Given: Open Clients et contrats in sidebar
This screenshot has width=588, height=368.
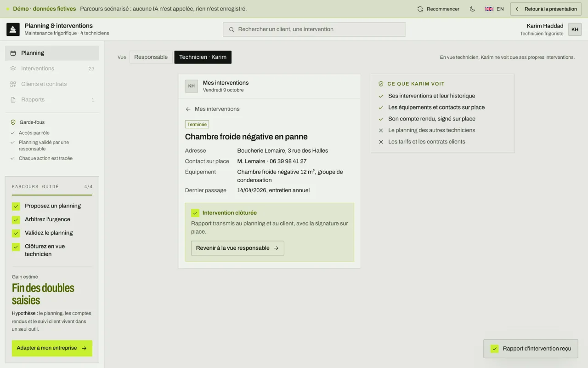Looking at the screenshot, I should (52, 84).
